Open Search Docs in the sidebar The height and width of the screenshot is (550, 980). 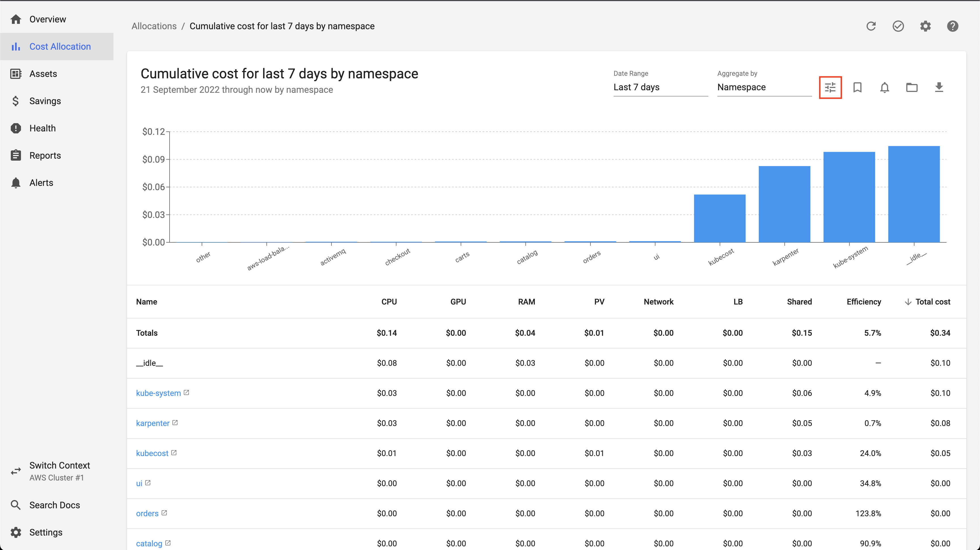click(x=54, y=505)
